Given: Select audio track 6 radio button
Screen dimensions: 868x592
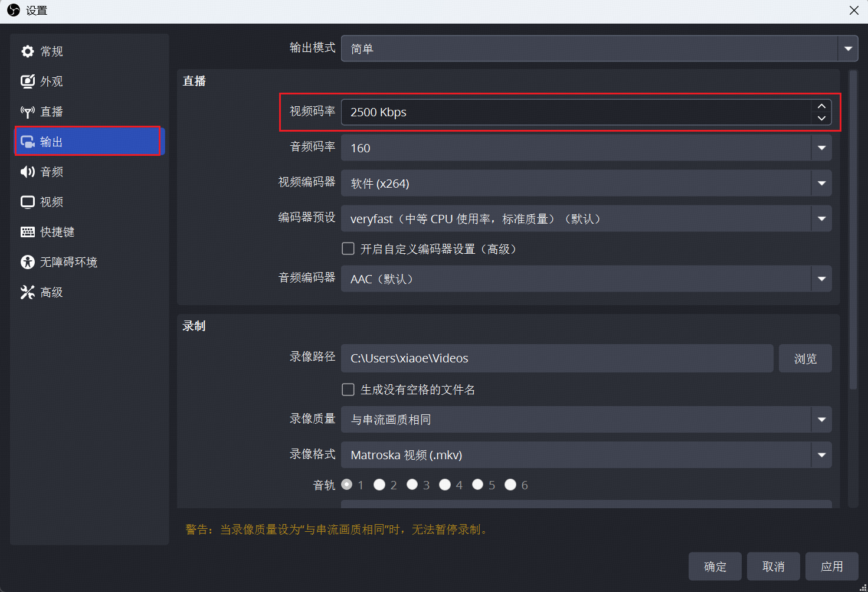Looking at the screenshot, I should tap(510, 485).
